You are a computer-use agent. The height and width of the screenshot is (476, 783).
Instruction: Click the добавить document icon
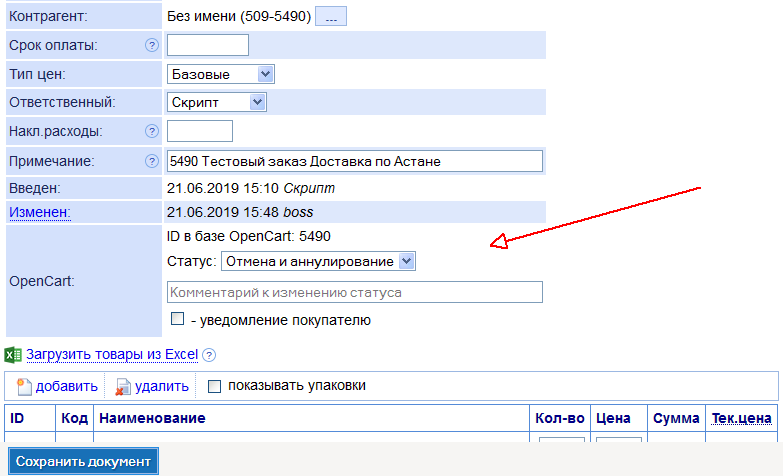(x=24, y=387)
